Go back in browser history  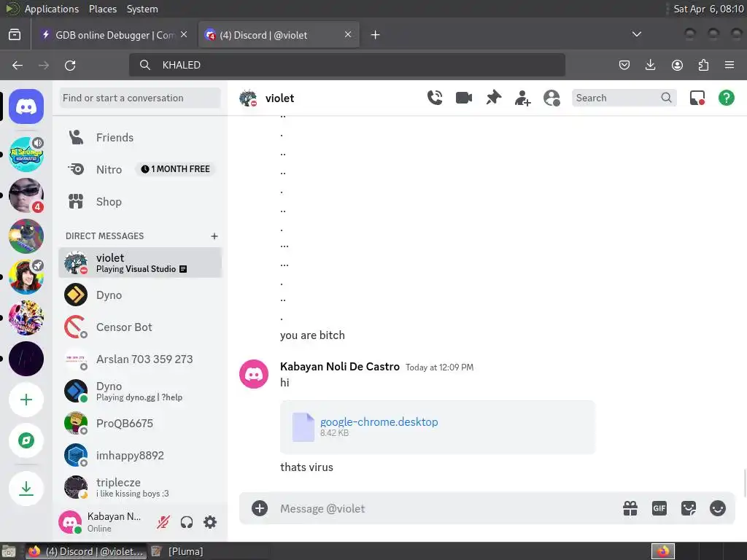(18, 65)
